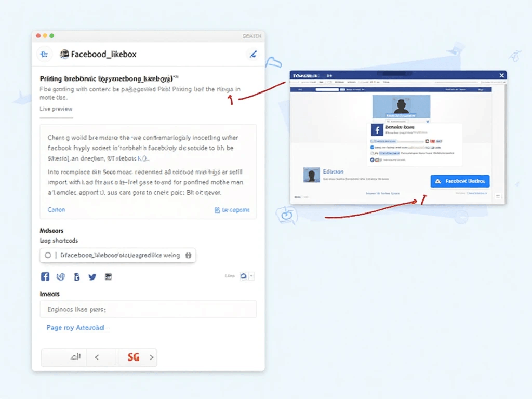Screen dimensions: 532x399
Task: Open the small dropdown arrow beside refresh icon
Action: pyautogui.click(x=251, y=276)
